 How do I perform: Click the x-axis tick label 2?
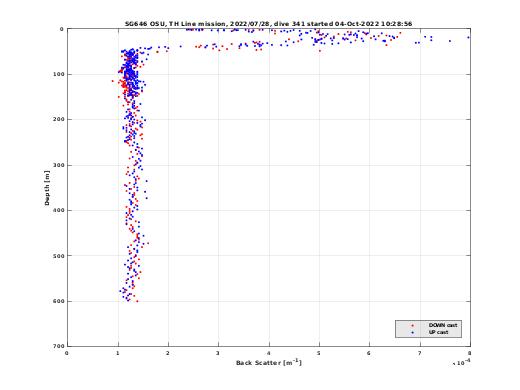click(168, 353)
